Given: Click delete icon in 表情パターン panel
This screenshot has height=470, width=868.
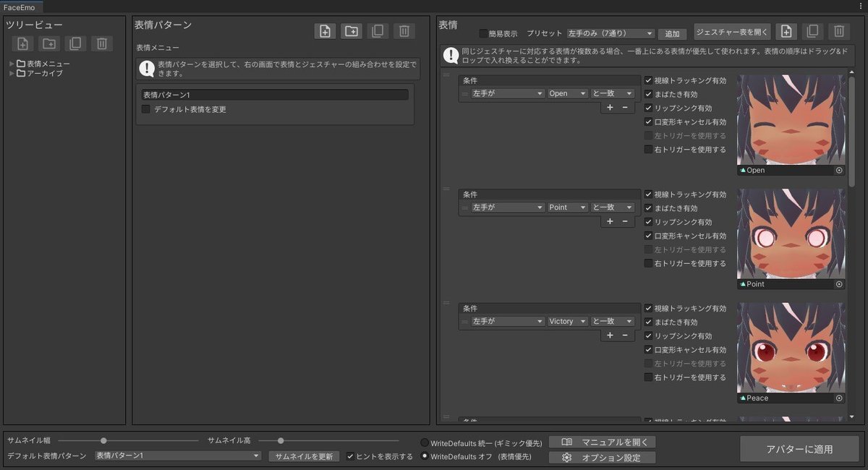Looking at the screenshot, I should pyautogui.click(x=404, y=31).
